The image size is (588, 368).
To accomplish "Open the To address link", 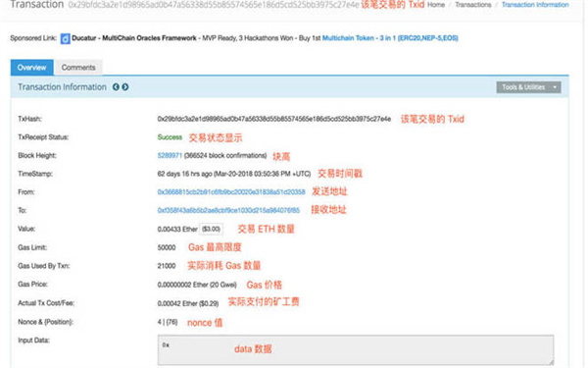I will [x=228, y=210].
